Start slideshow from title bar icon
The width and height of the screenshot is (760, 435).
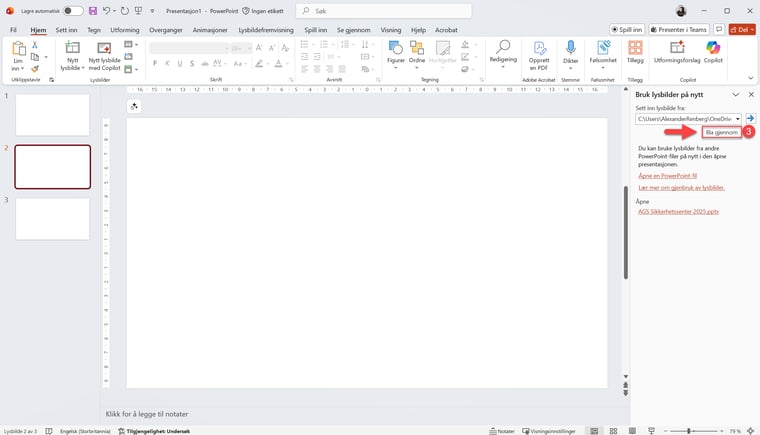139,11
